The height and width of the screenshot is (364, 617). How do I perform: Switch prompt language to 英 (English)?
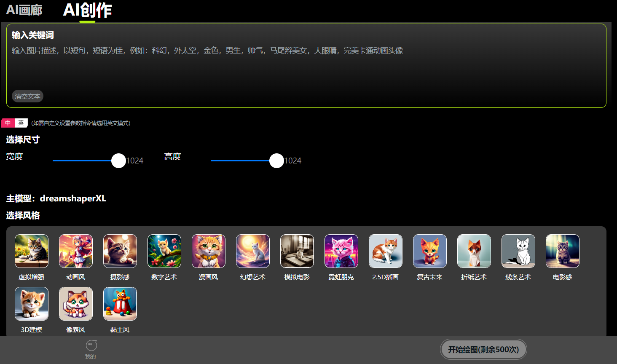click(21, 123)
